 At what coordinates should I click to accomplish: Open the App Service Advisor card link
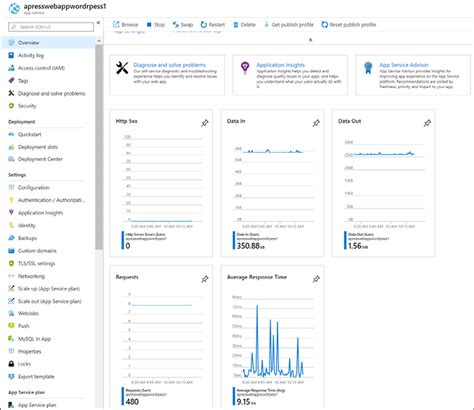[x=404, y=65]
